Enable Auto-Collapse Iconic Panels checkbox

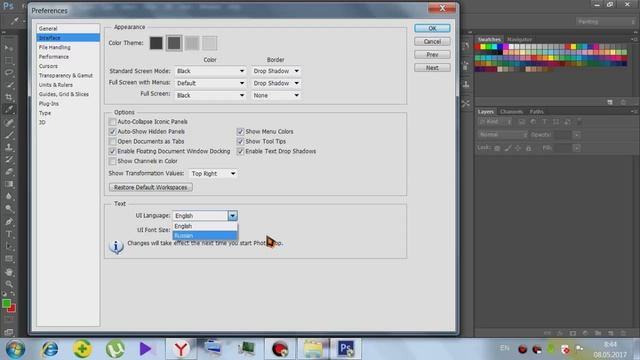coord(112,122)
